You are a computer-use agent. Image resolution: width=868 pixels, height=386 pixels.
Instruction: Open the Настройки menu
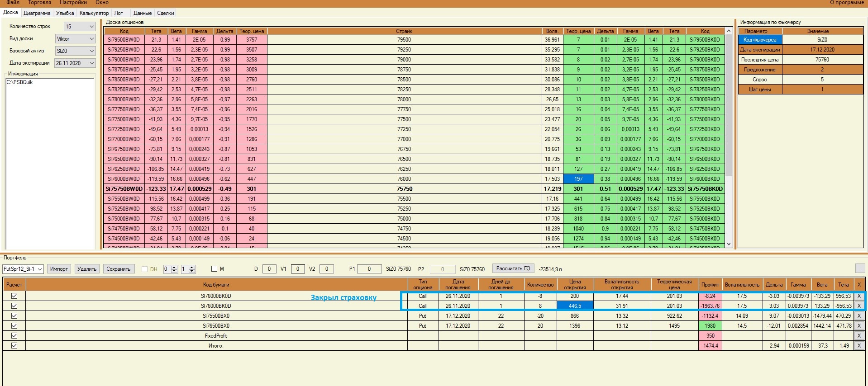point(73,3)
